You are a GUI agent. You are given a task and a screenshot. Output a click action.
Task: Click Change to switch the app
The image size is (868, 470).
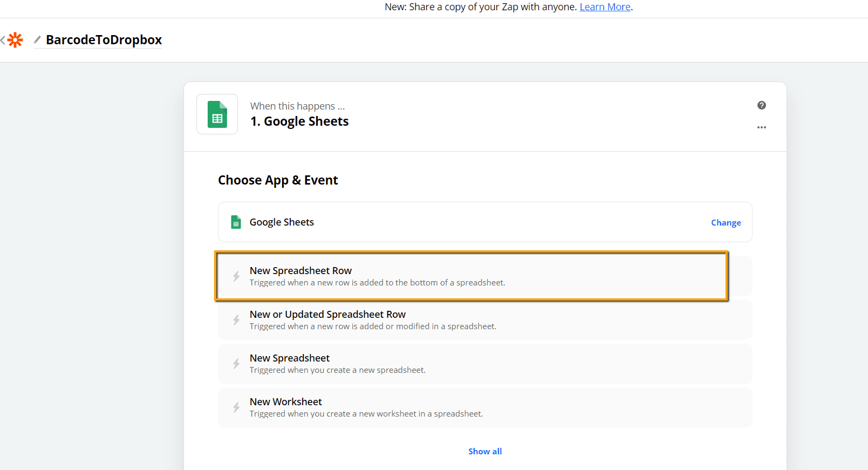726,223
